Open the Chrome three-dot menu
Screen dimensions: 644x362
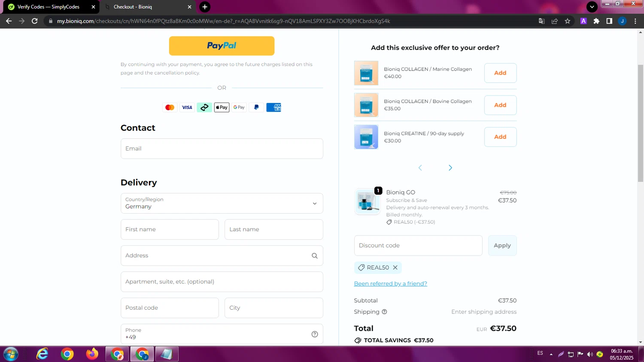(x=635, y=21)
